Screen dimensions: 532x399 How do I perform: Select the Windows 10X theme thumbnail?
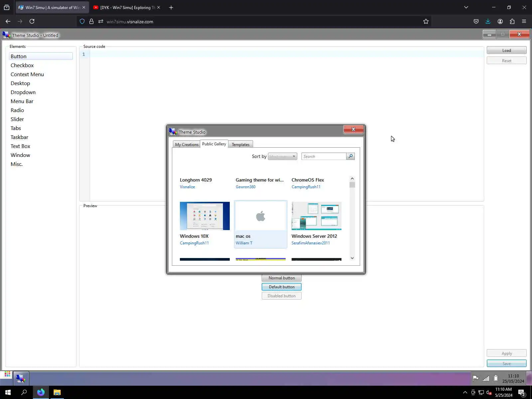[205, 216]
